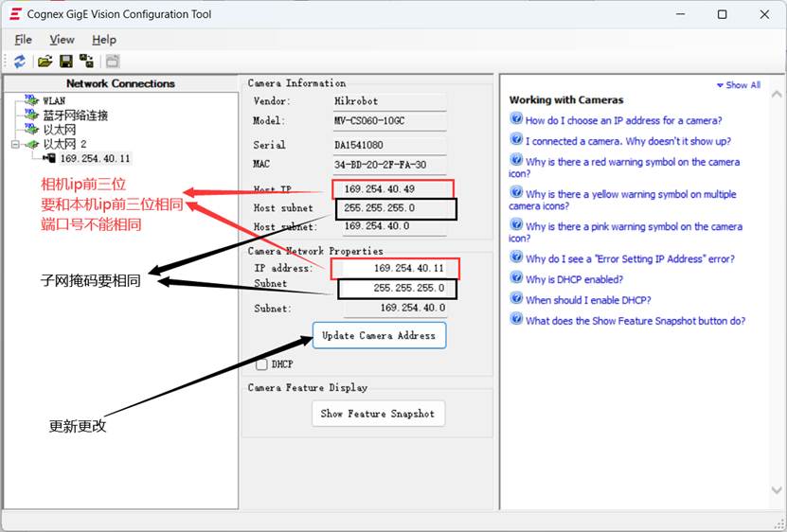
Task: Select the camera icon beside 169.254.40.11
Action: [48, 158]
